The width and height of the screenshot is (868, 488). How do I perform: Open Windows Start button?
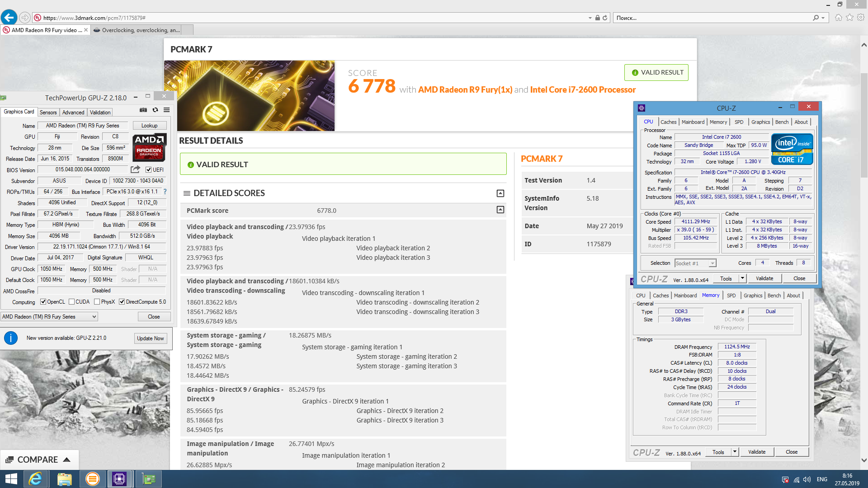(x=11, y=479)
